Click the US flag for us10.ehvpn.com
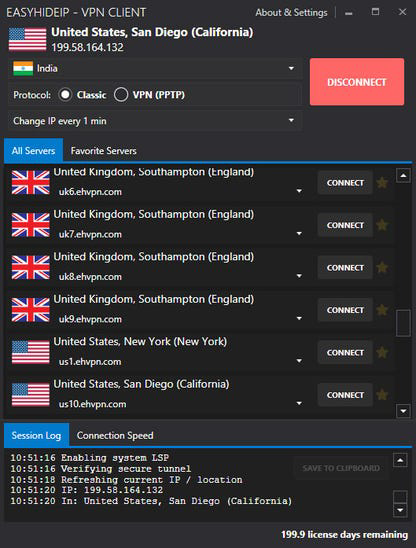416x548 pixels. [30, 395]
